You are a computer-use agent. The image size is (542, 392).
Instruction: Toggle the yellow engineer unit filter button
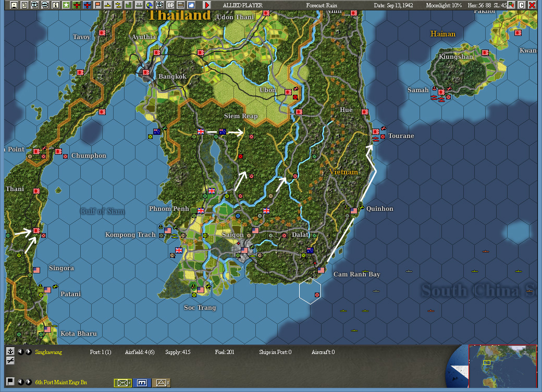(x=122, y=383)
